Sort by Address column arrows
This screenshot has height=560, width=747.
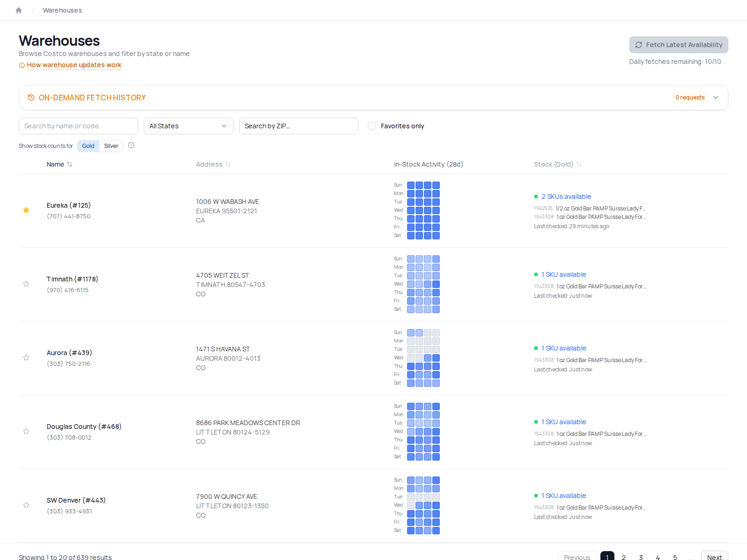[x=228, y=164]
